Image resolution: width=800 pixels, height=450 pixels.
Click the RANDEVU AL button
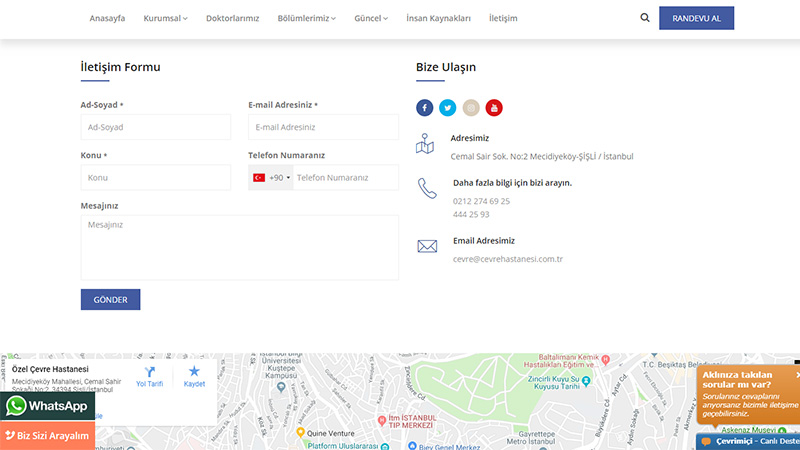coord(696,18)
